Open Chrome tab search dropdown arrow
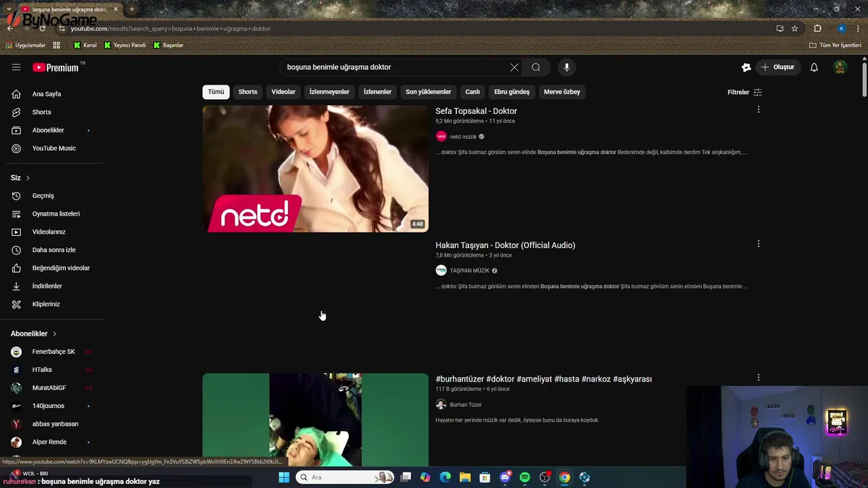 pos(8,9)
